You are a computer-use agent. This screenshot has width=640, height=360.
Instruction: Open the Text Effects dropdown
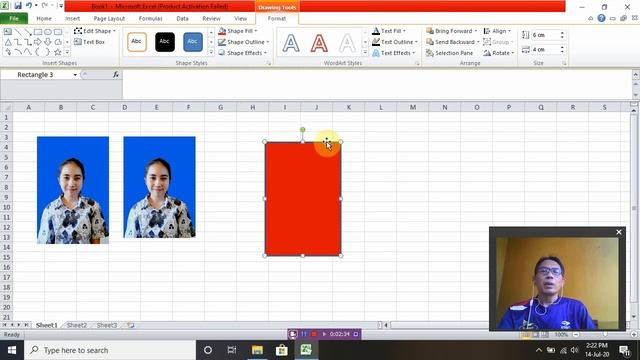[393, 53]
